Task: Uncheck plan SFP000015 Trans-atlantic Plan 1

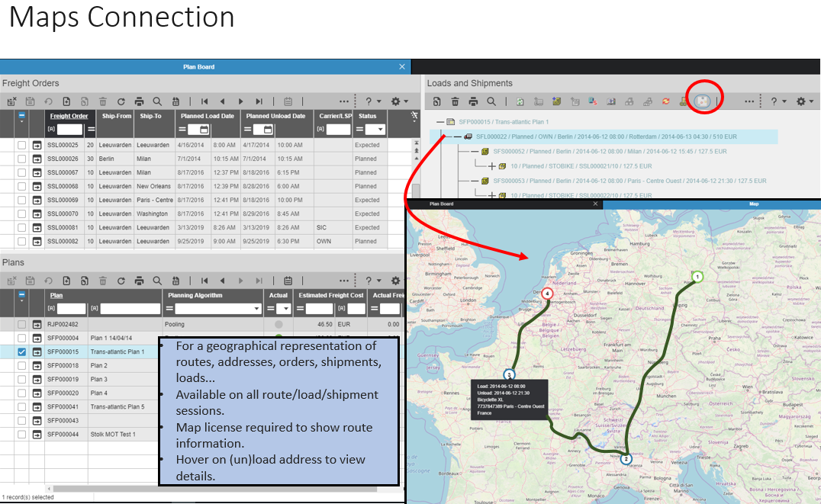Action: (21, 352)
